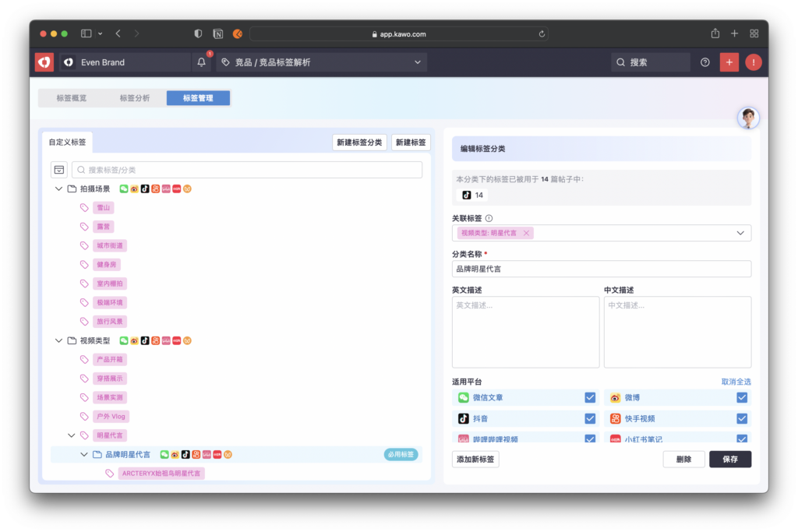Click the user avatar thumbnail
The width and height of the screenshot is (798, 532).
pos(748,118)
